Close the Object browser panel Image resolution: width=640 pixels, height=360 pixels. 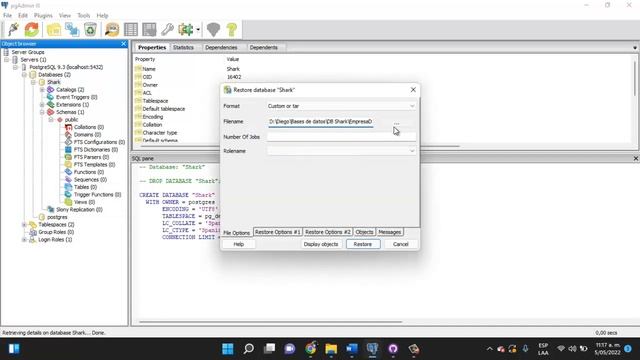tap(124, 44)
